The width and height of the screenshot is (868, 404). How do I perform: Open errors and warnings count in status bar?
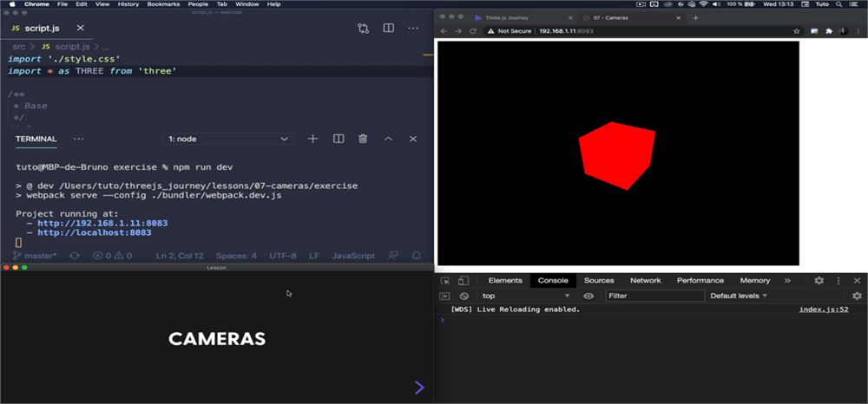(113, 256)
